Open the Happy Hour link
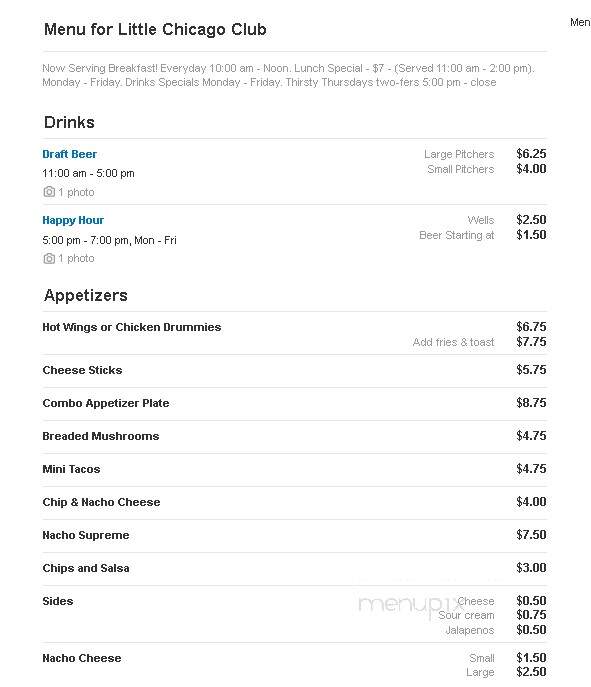591x687 pixels. pos(73,220)
